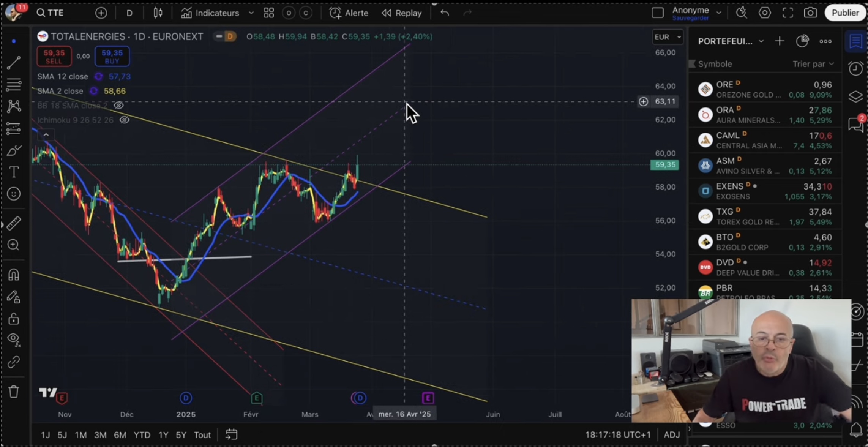Take a chart snapshot with camera
868x447 pixels.
coord(810,13)
